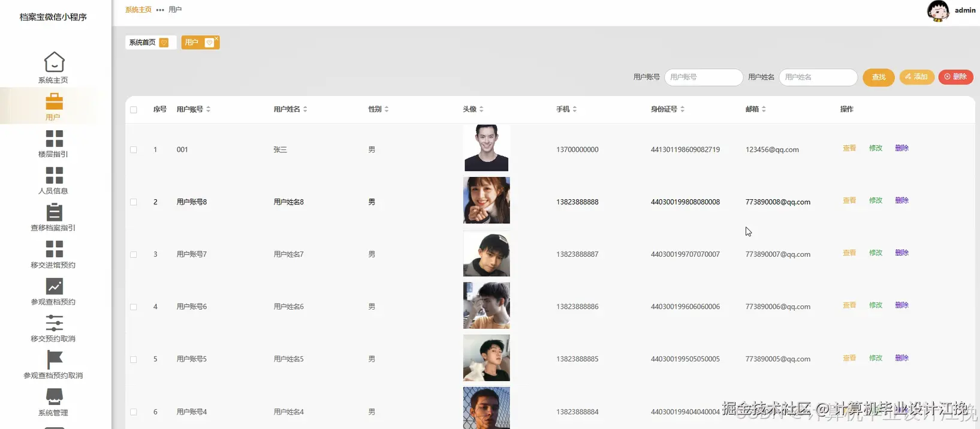Open avatar photo of 张三
The width and height of the screenshot is (980, 429).
click(487, 148)
